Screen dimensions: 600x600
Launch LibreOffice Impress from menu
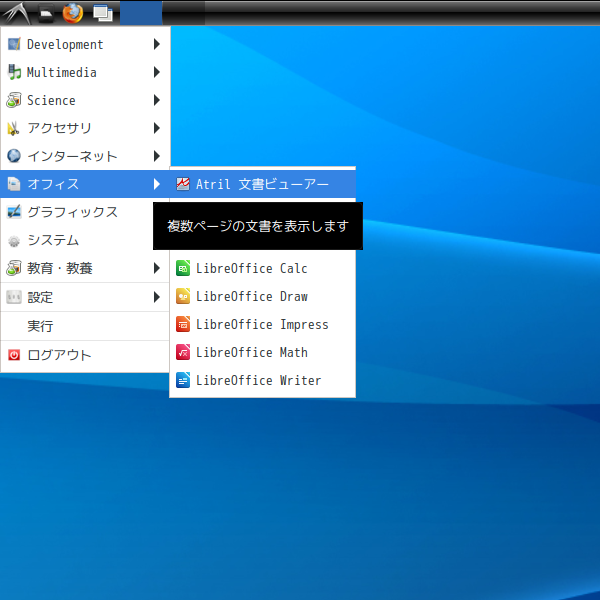coord(262,324)
